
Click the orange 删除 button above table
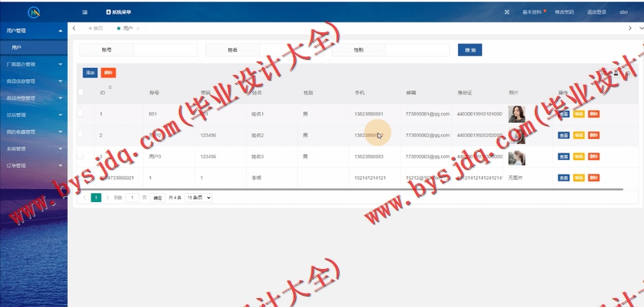[108, 73]
